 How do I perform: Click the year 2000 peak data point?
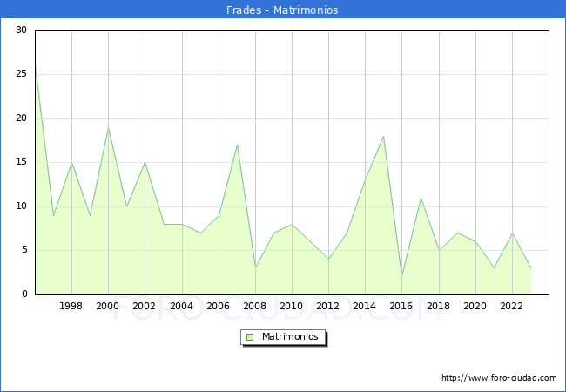coord(108,128)
